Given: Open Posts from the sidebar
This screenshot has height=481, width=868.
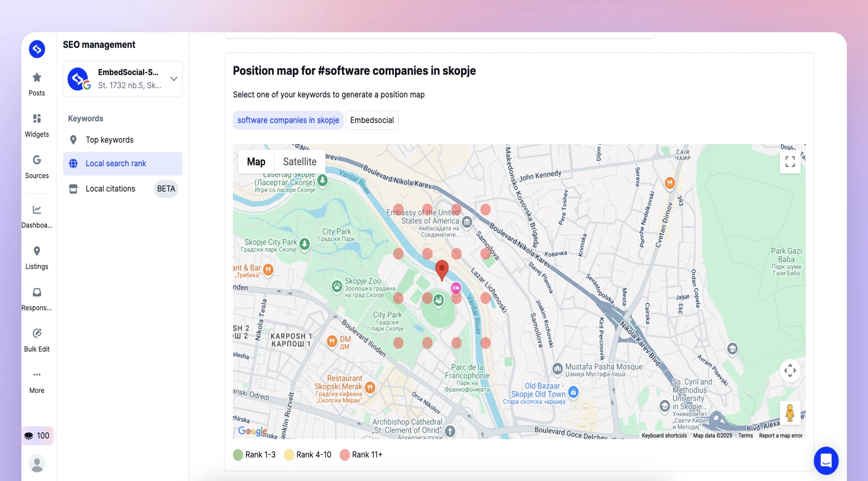Looking at the screenshot, I should [x=37, y=84].
